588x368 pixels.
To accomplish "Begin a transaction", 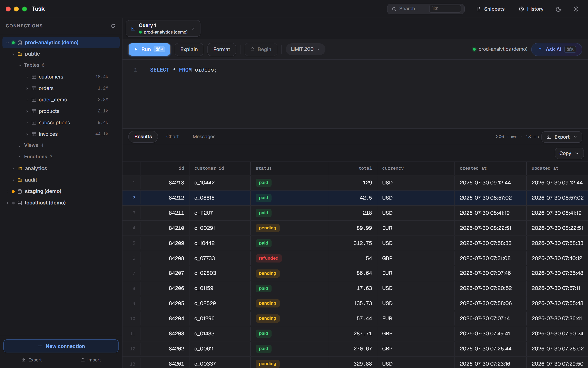I will [261, 49].
